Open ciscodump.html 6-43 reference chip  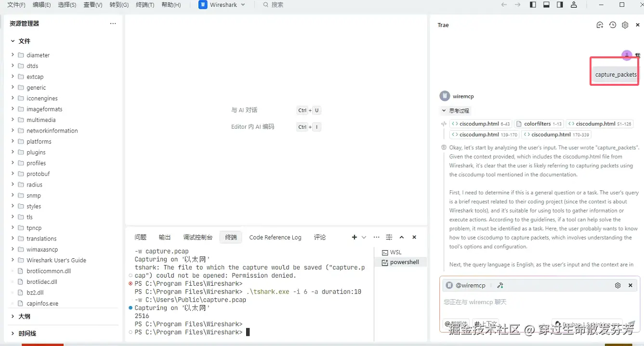pos(480,124)
